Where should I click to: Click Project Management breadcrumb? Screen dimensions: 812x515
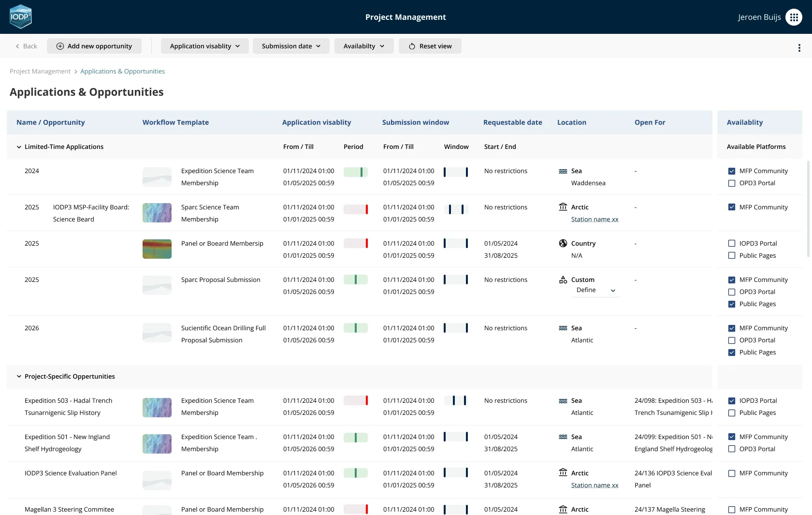click(x=40, y=71)
